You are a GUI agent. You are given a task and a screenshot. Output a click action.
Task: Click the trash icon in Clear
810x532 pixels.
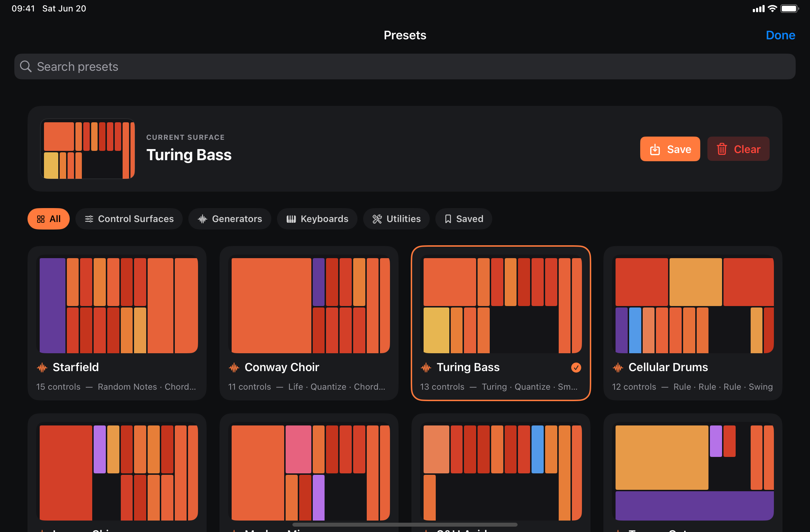coord(722,149)
